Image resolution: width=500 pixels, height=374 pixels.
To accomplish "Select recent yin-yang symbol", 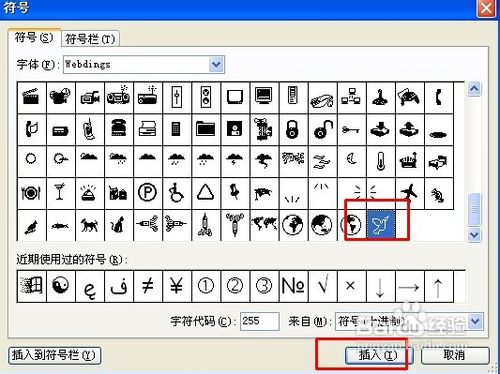I will tap(61, 286).
